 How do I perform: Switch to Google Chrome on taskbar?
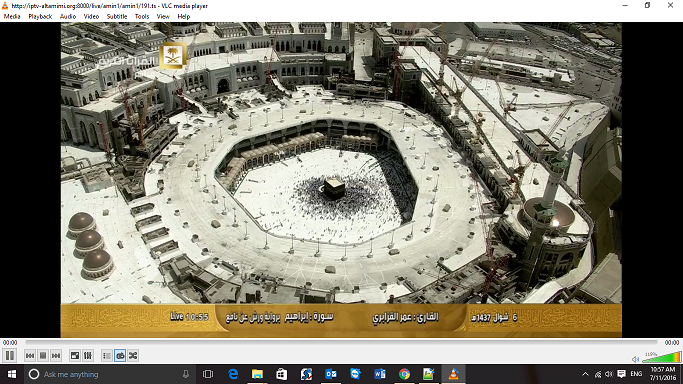(x=404, y=374)
